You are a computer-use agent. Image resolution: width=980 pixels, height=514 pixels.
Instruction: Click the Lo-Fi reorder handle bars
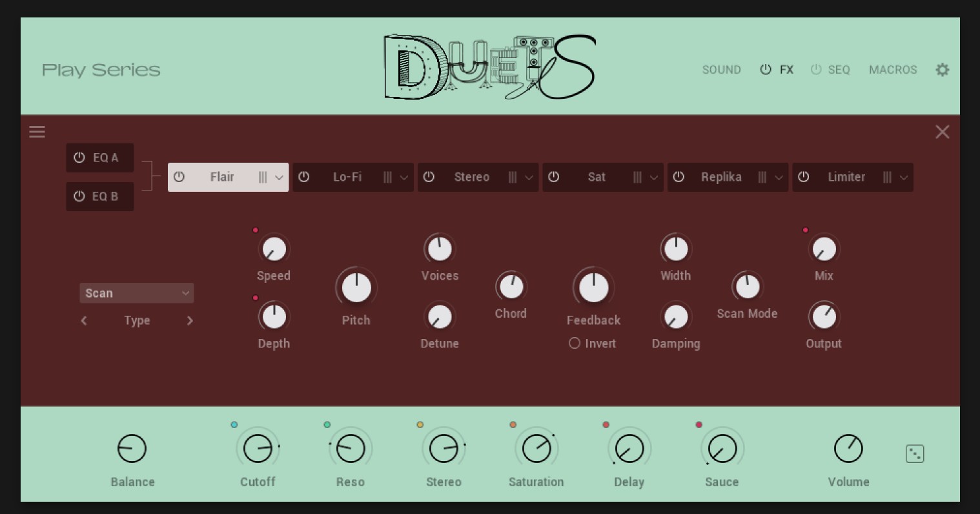pyautogui.click(x=387, y=177)
